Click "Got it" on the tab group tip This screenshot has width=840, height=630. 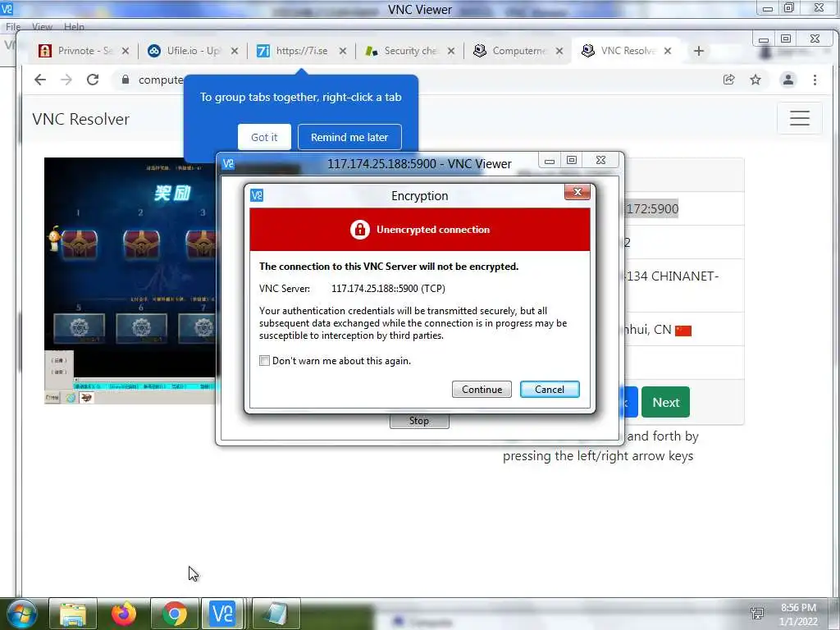[264, 137]
